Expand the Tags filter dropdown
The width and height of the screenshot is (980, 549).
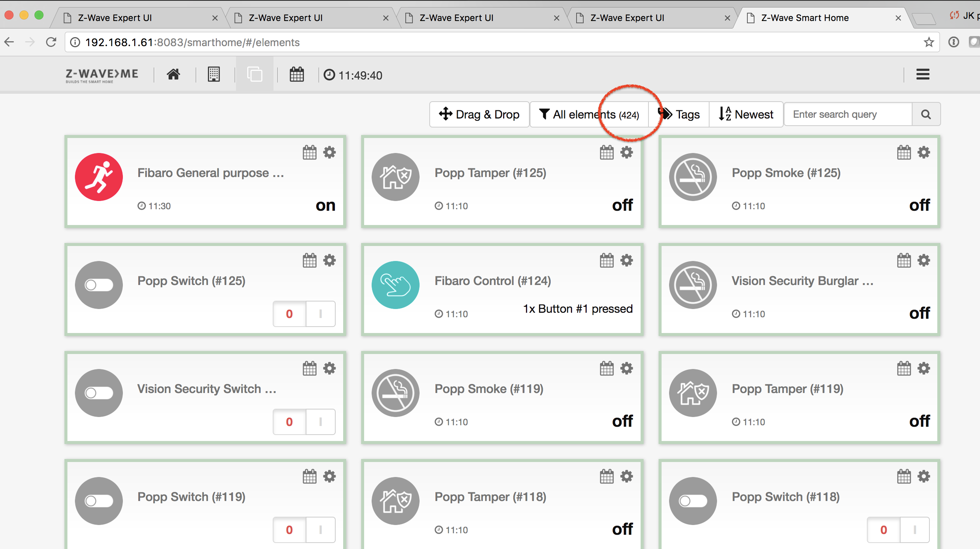click(x=680, y=114)
